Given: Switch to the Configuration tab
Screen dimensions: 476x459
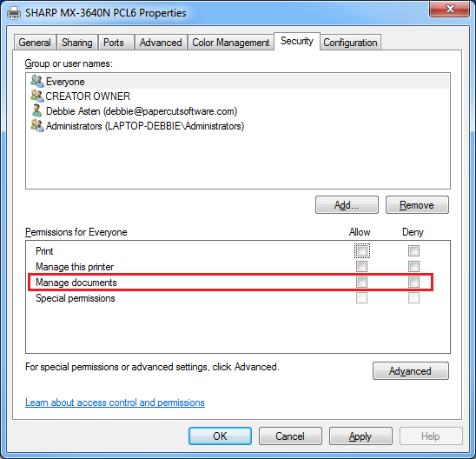Looking at the screenshot, I should 350,43.
